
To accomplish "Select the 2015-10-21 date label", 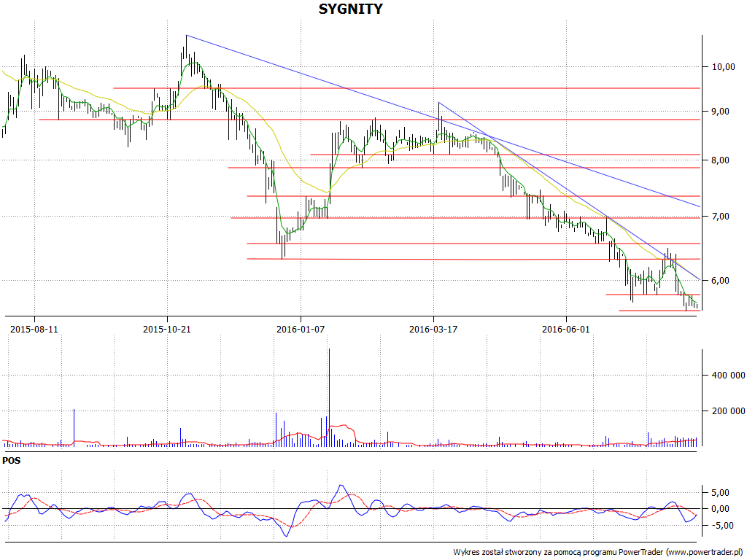I will tap(167, 329).
